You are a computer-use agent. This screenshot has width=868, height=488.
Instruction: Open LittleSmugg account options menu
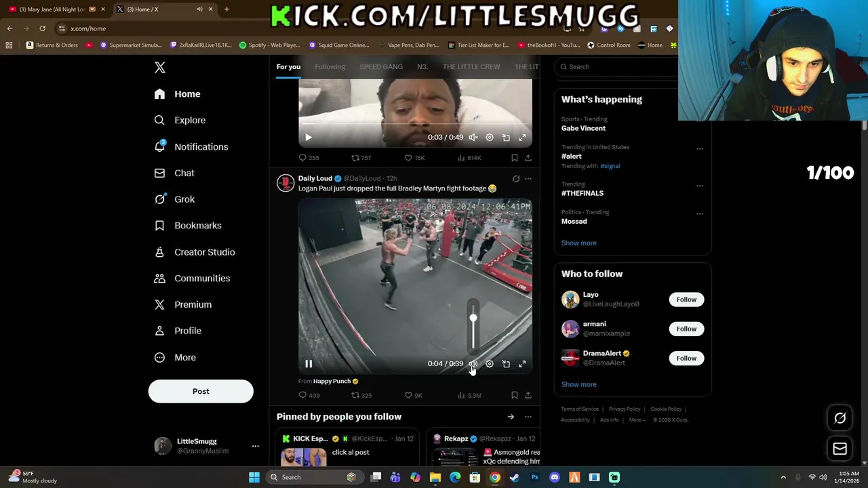(255, 446)
